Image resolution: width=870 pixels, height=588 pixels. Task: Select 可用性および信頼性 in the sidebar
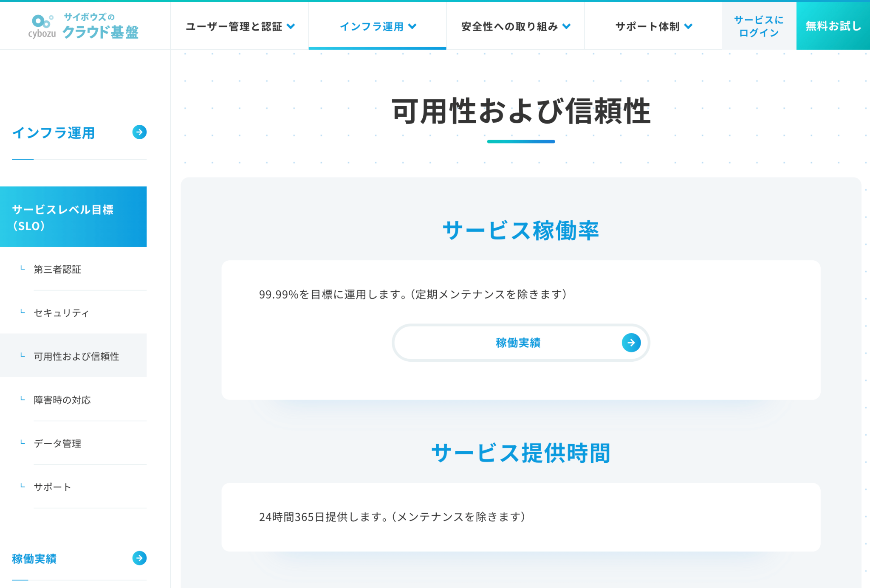tap(76, 357)
